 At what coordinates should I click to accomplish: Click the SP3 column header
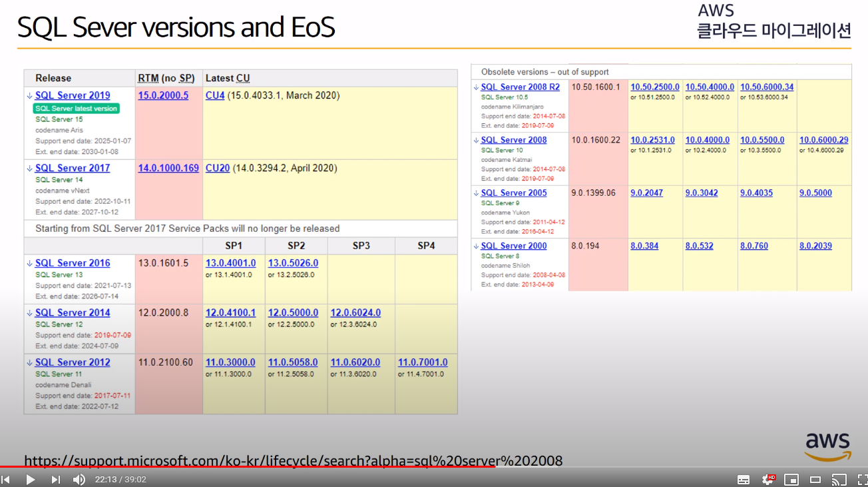coord(361,246)
